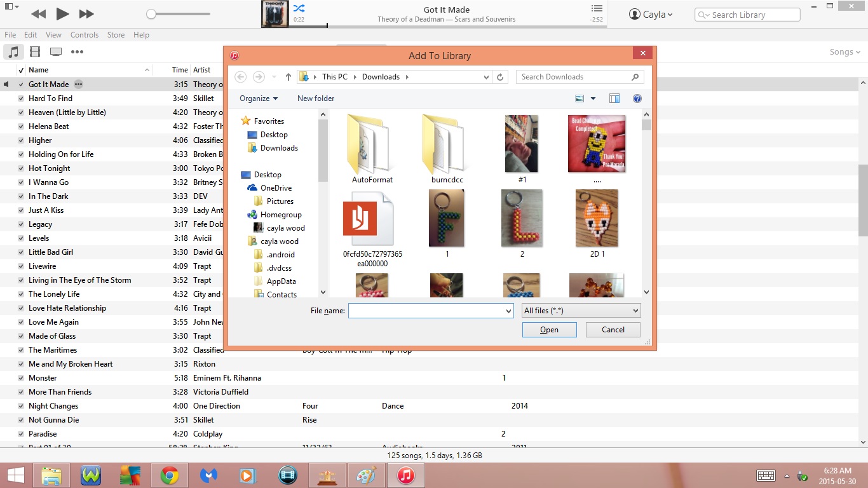Image resolution: width=868 pixels, height=488 pixels.
Task: Click the iTunes volume slider knob
Action: (151, 14)
